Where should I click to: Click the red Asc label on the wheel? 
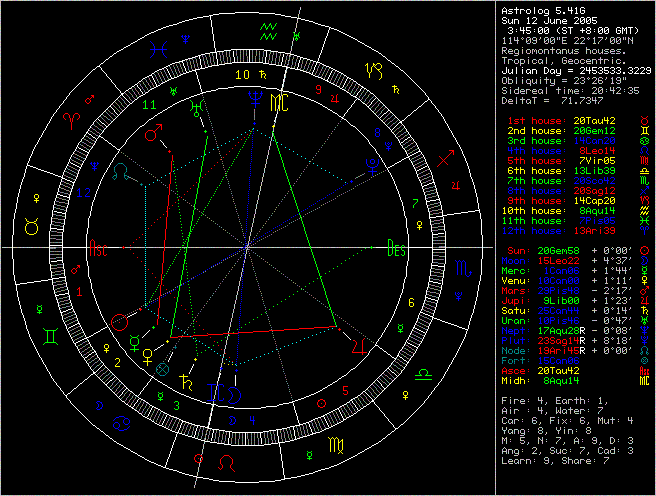[x=99, y=248]
